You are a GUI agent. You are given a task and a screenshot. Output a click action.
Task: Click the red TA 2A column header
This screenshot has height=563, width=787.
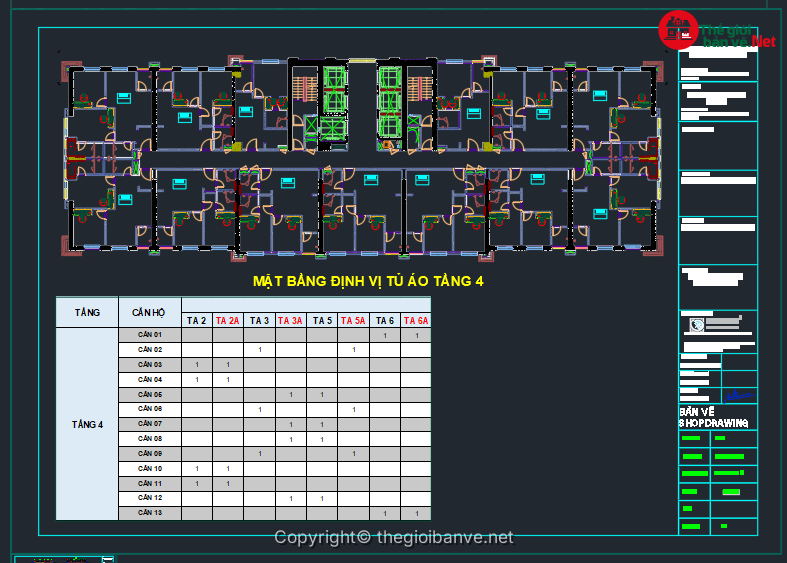click(227, 321)
